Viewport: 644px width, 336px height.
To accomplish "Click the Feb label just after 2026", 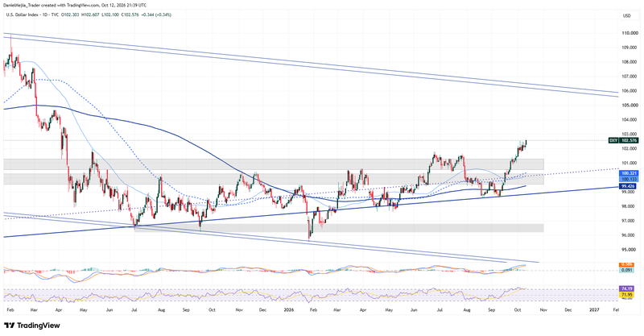I will [x=313, y=309].
